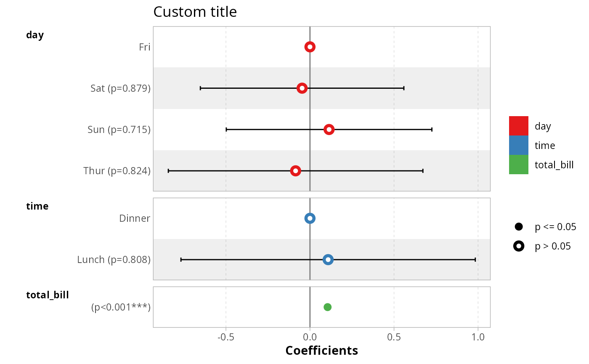Click the red day legend swatch

(x=518, y=126)
